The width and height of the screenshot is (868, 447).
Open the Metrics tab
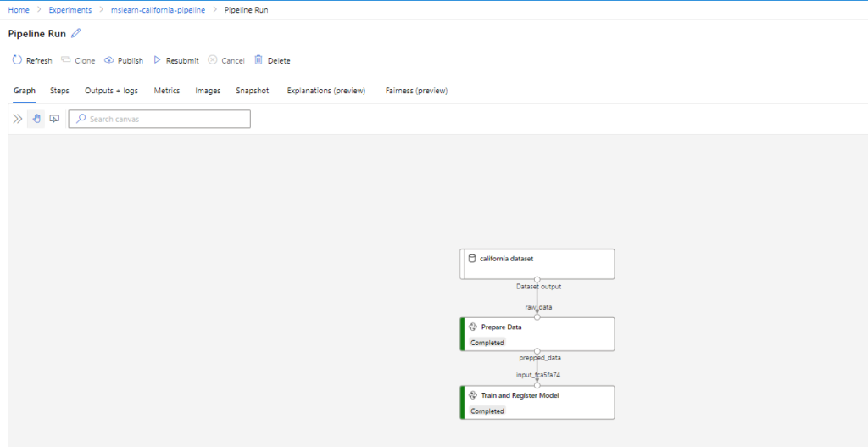tap(167, 91)
